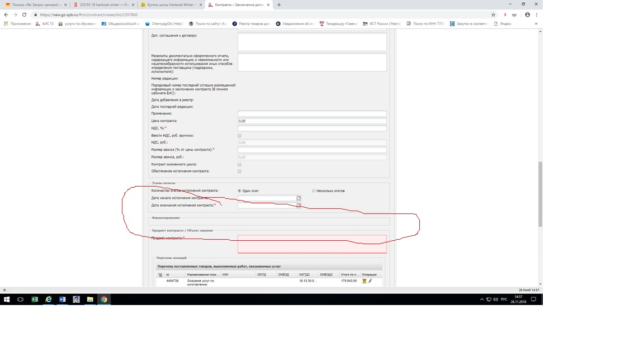This screenshot has height=362, width=644.
Task: Open Реестр товаров для bookmark
Action: tap(251, 24)
